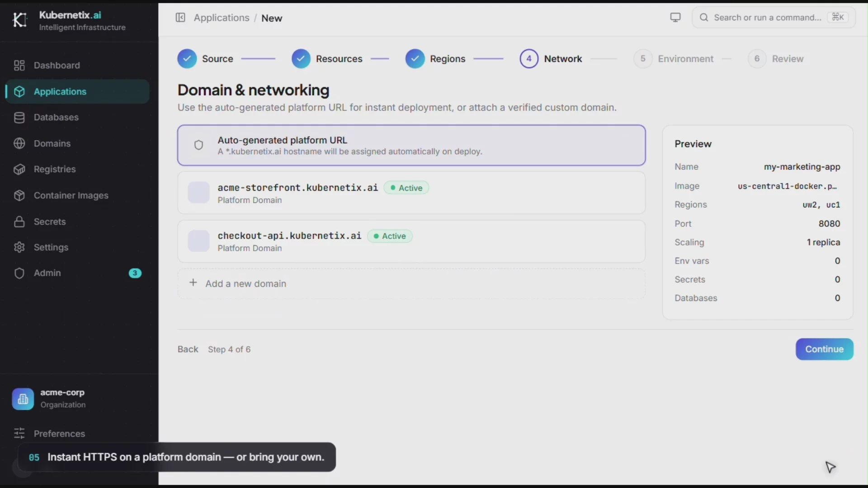Click the Step 4 of 6 text
Image resolution: width=868 pixels, height=488 pixels.
[x=229, y=349]
